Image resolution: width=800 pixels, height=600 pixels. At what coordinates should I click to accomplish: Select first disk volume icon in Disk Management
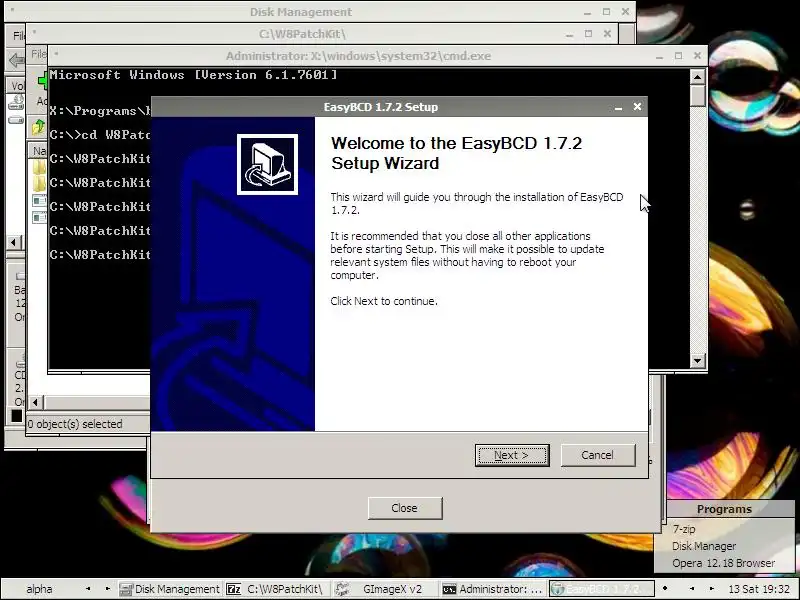(16, 103)
